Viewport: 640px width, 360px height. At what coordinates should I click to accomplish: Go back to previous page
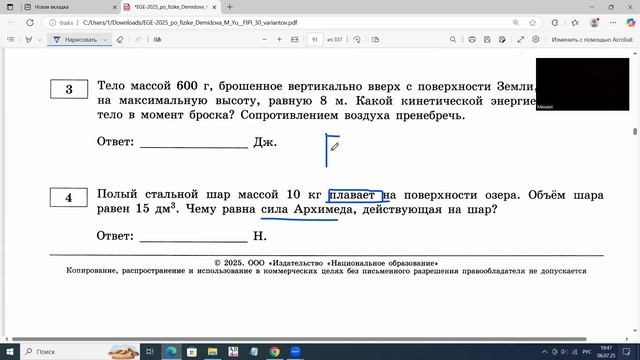click(12, 22)
